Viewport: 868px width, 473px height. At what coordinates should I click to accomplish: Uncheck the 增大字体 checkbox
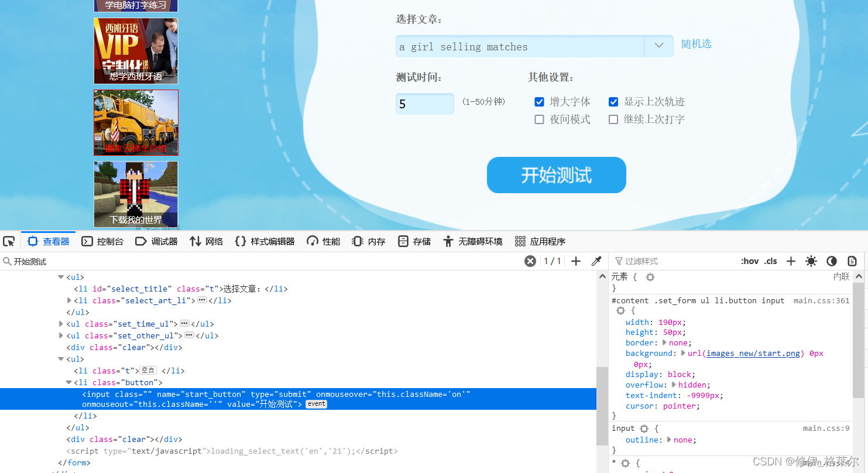click(540, 102)
